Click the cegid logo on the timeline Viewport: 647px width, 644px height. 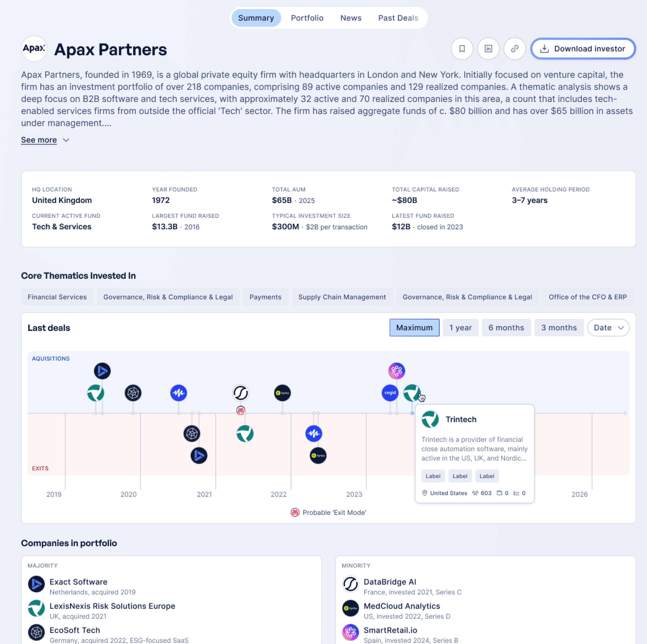(x=390, y=393)
